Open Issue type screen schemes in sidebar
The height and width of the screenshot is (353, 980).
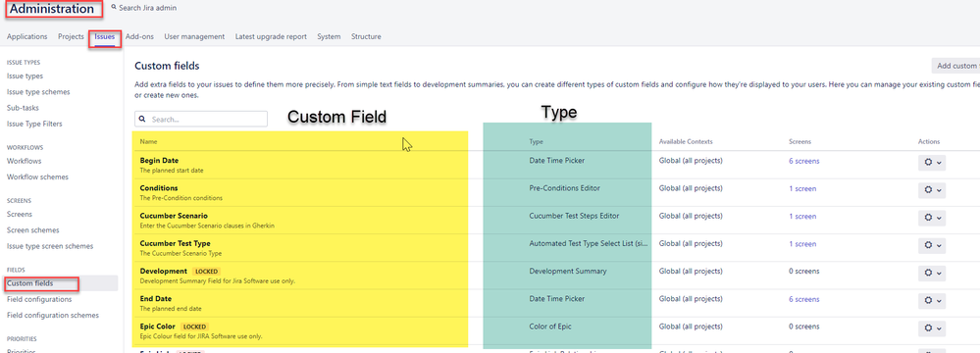pos(50,246)
